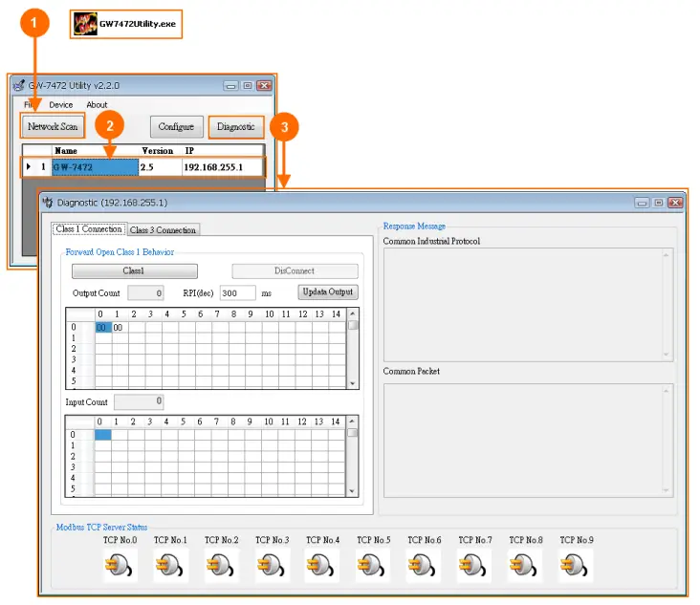
Task: Maximize the Diagnostic window
Action: [x=659, y=203]
